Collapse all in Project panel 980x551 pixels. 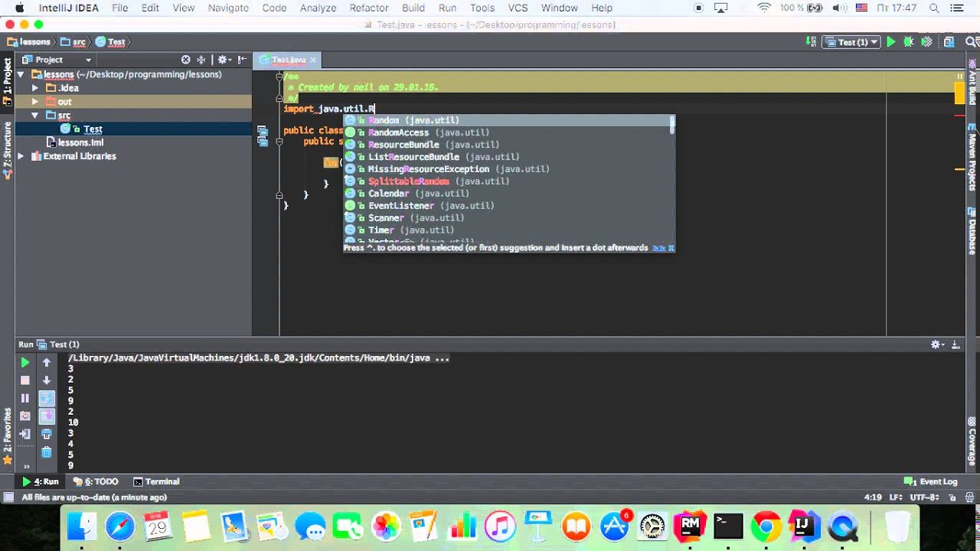pos(201,60)
